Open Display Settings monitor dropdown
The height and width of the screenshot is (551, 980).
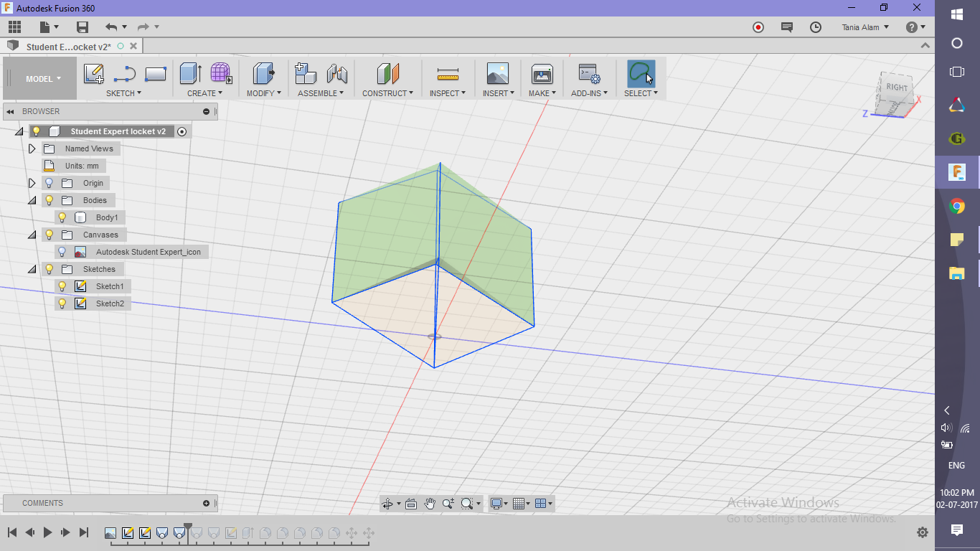pyautogui.click(x=499, y=504)
